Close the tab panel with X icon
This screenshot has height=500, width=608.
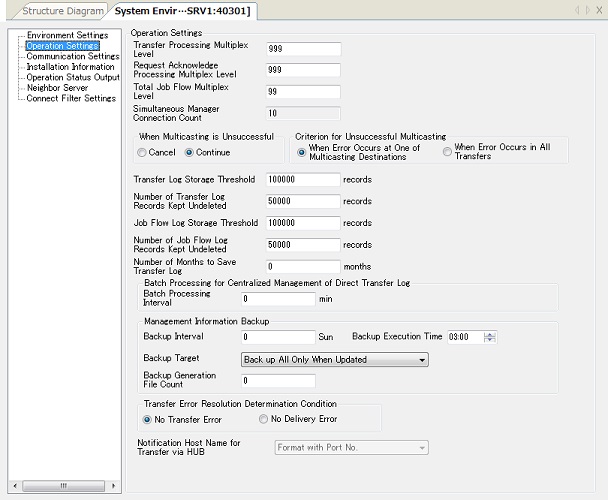pos(598,10)
